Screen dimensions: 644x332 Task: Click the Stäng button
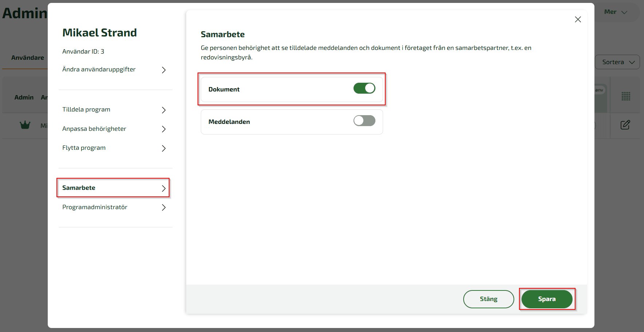488,299
